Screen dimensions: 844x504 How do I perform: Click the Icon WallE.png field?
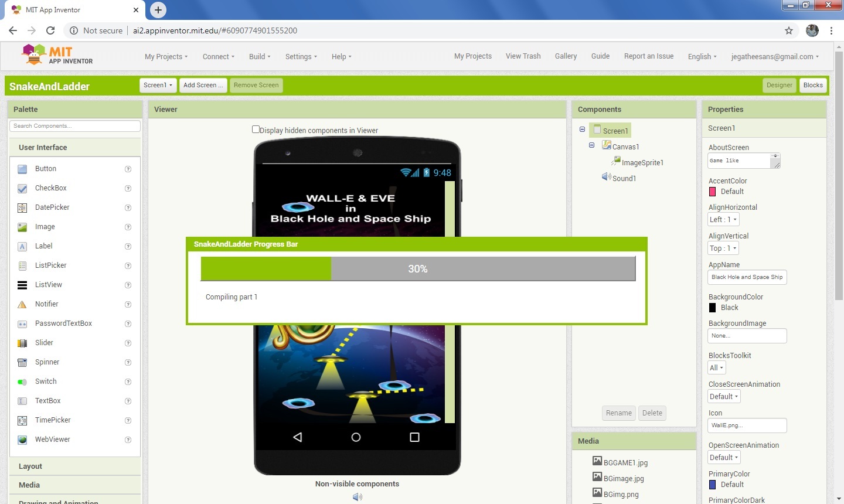(747, 425)
